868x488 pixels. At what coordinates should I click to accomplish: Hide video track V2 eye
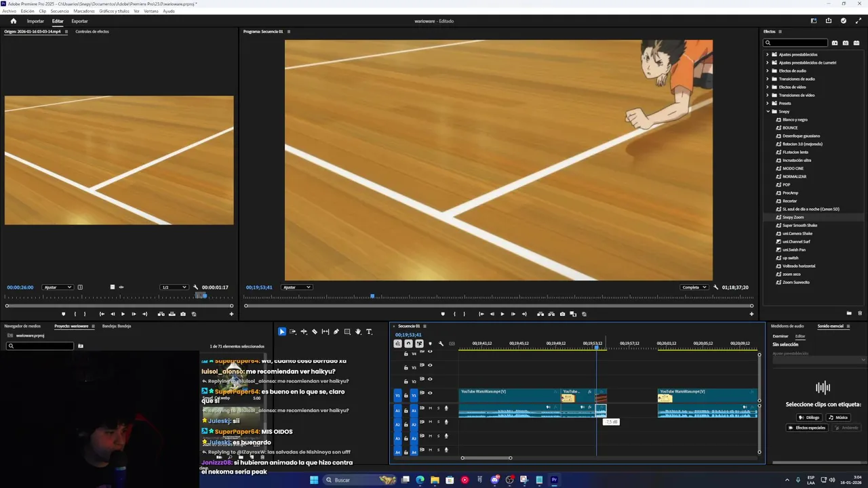click(430, 379)
